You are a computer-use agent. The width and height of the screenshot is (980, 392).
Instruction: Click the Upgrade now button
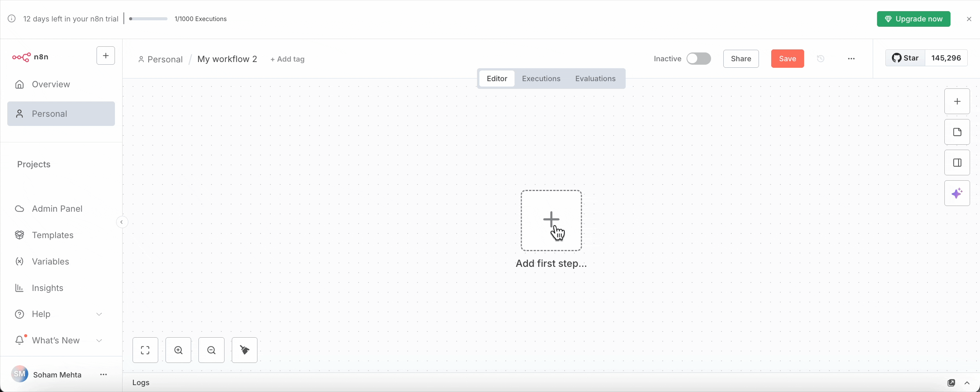coord(914,19)
